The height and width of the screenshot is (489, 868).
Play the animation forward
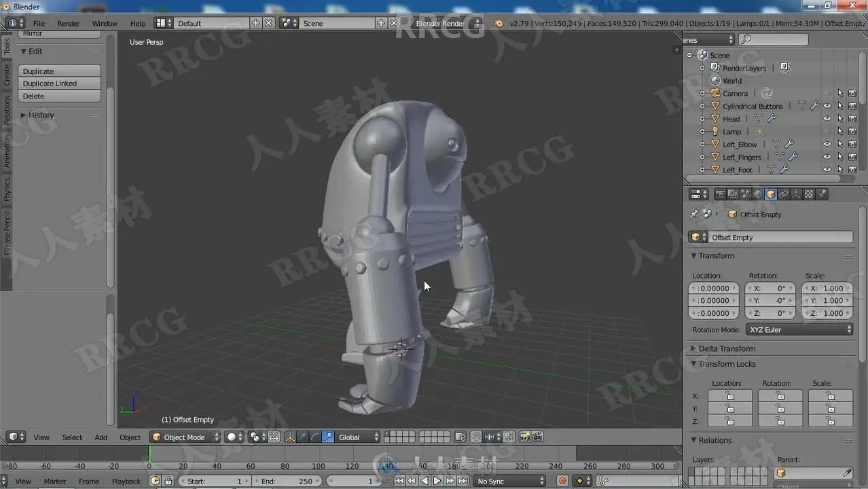pyautogui.click(x=437, y=481)
